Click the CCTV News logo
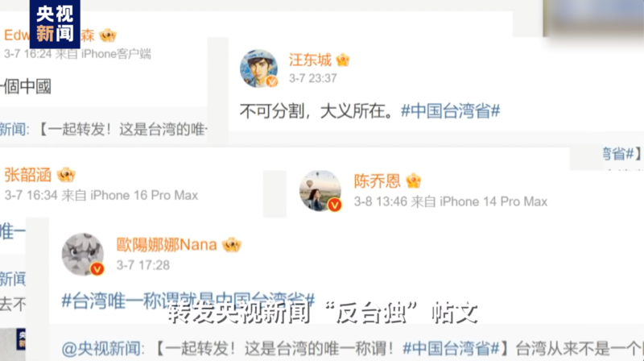Screen dimensions: 644x361 55,24
